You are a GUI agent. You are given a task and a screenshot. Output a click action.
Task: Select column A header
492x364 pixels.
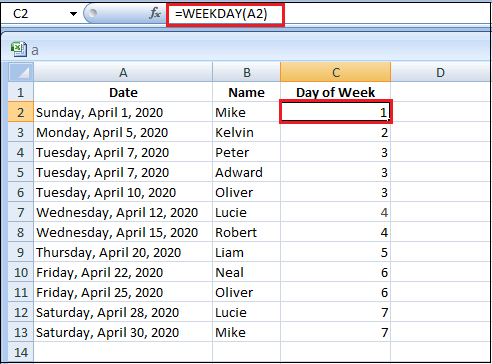point(123,72)
